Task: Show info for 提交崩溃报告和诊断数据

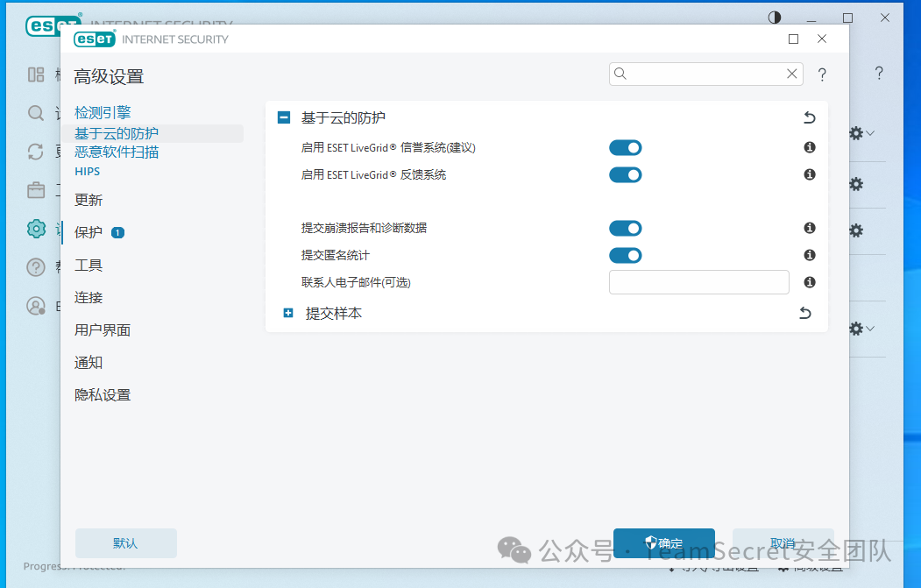Action: 810,227
